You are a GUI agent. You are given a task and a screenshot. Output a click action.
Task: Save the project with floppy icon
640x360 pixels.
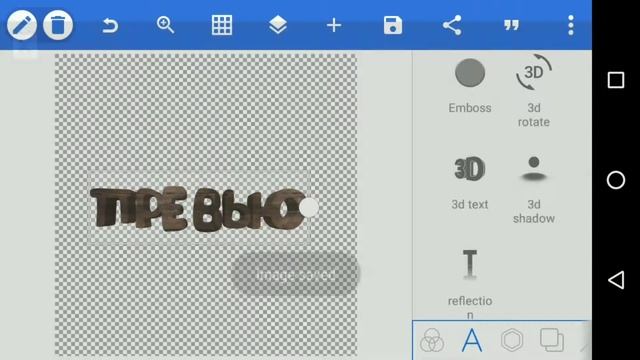pyautogui.click(x=393, y=25)
